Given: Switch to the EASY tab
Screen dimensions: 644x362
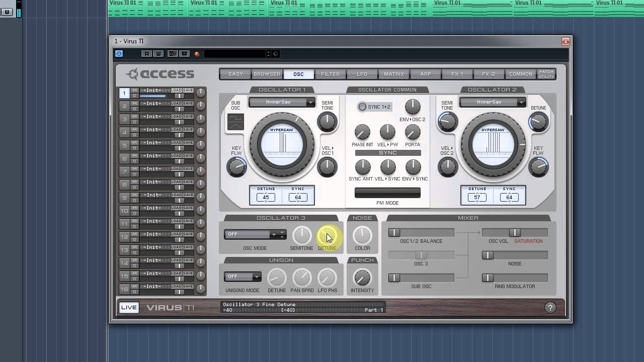Looking at the screenshot, I should [x=235, y=74].
